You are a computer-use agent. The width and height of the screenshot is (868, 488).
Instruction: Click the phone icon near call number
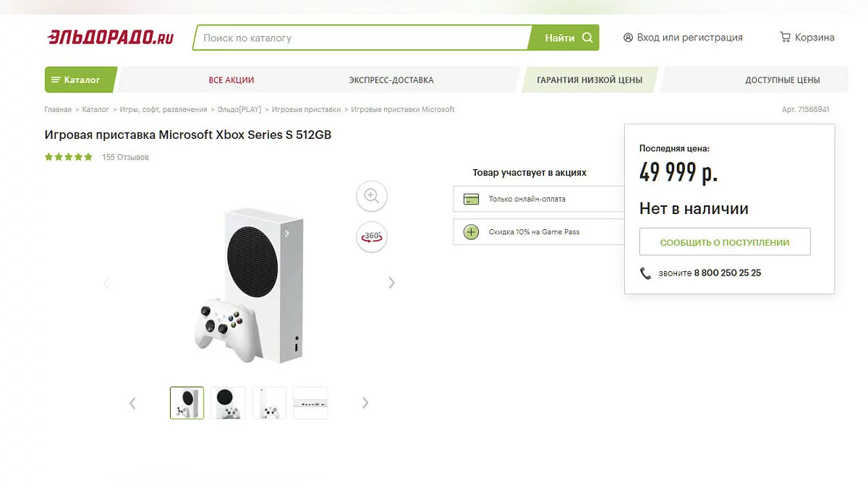[x=646, y=273]
